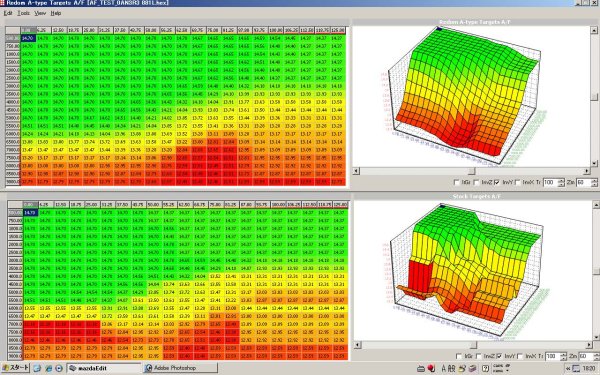Click the upper chart horizontal scrollbar thumb
This screenshot has width=600, height=375.
(471, 171)
